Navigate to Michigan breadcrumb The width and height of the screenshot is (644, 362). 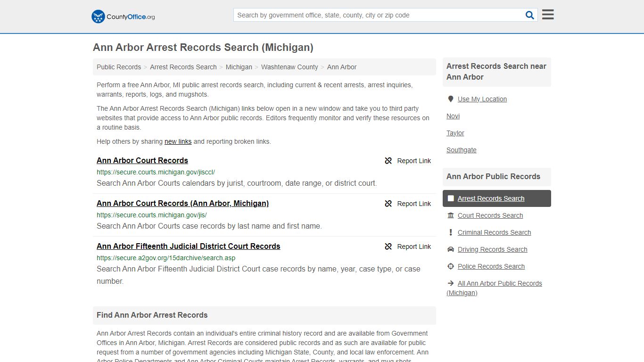point(239,67)
